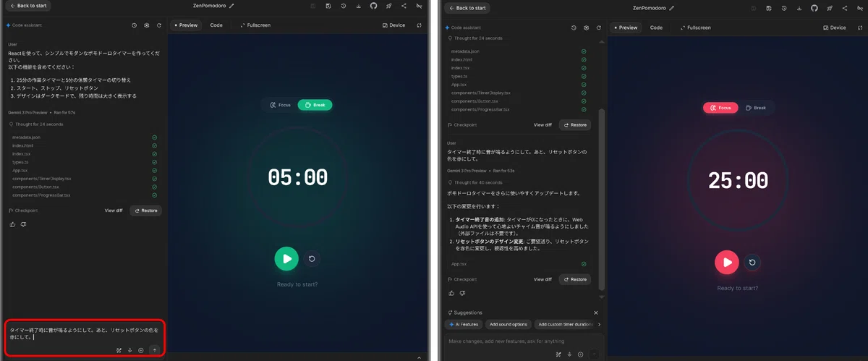Switch to Code tab in right window
The width and height of the screenshot is (868, 361).
(x=656, y=27)
